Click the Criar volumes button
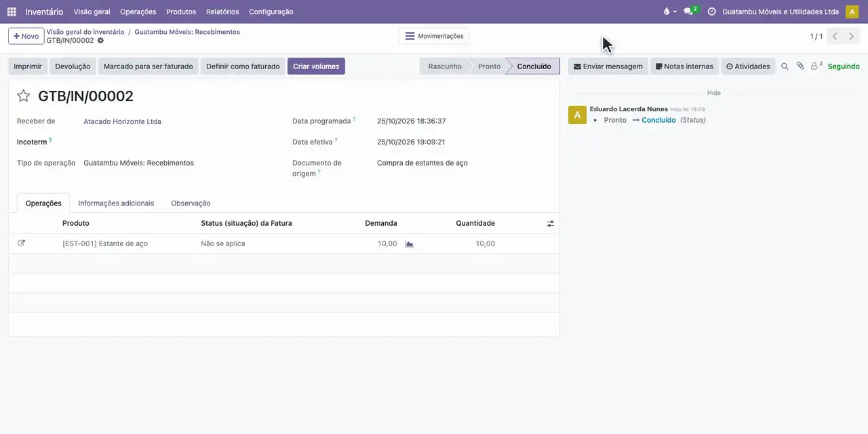The width and height of the screenshot is (868, 434). tap(316, 66)
